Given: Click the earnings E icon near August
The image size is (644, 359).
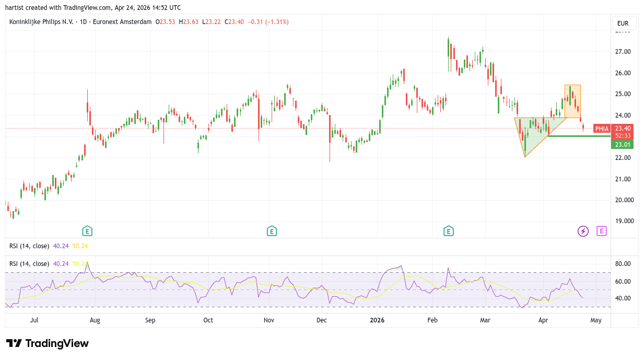Looking at the screenshot, I should coord(87,231).
